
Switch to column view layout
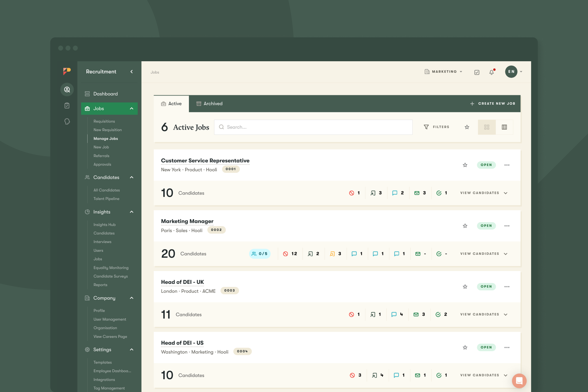[x=504, y=127]
